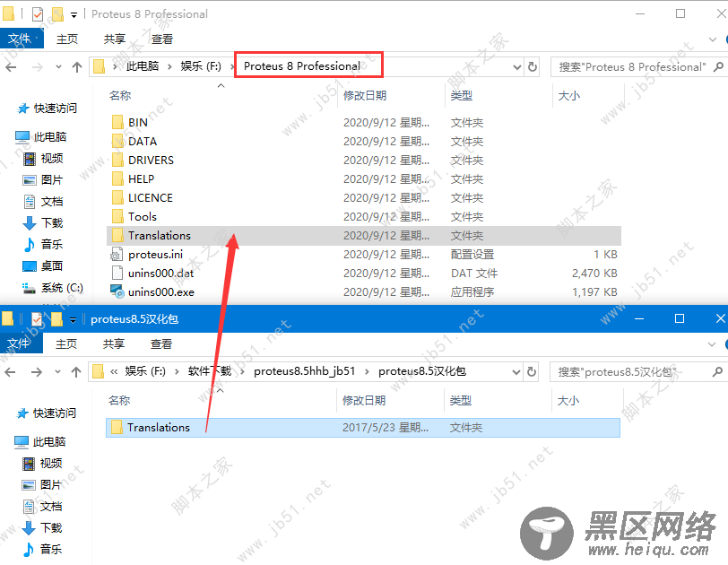Select 快速访问 in the proteus8.5汉化包 window sidebar
Viewport: 728px width, 565px height.
pyautogui.click(x=46, y=413)
